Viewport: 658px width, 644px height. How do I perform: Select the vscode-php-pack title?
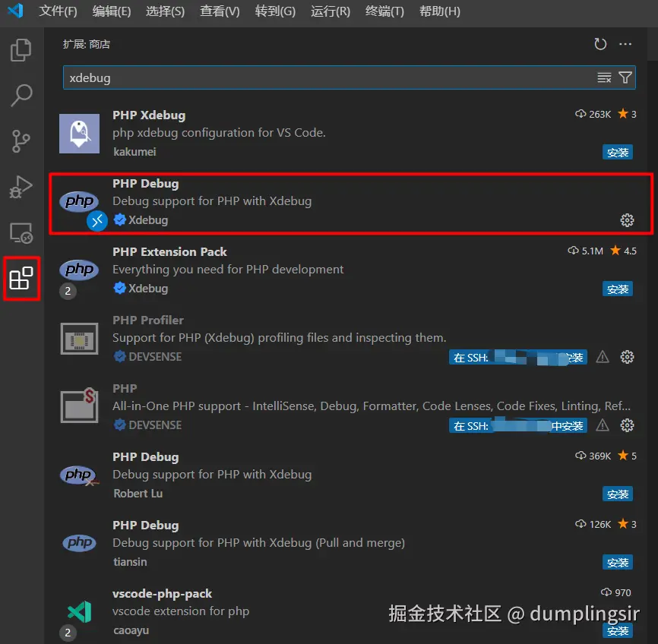(x=162, y=594)
